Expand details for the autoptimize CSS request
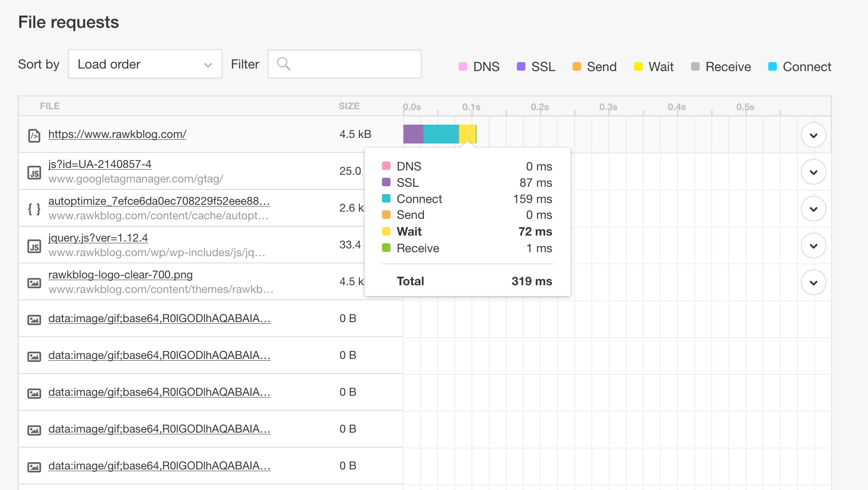The height and width of the screenshot is (490, 868). (813, 209)
